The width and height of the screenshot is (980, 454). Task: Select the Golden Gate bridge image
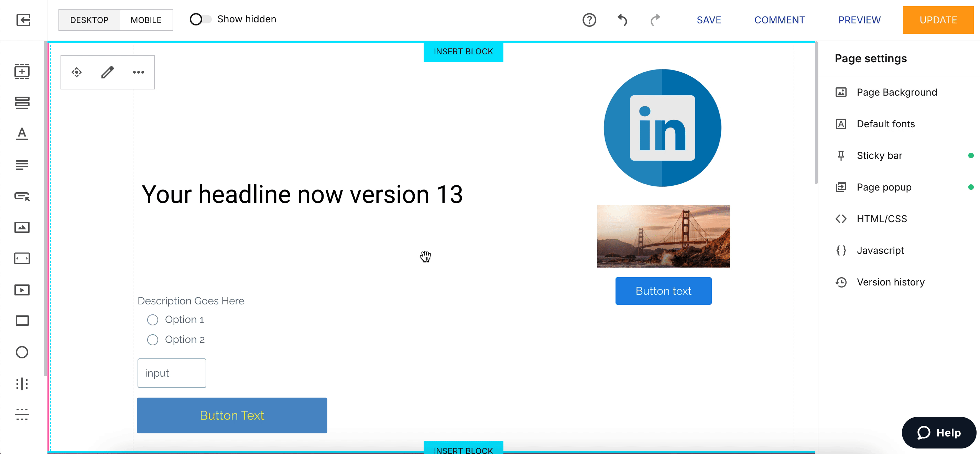[x=663, y=236]
